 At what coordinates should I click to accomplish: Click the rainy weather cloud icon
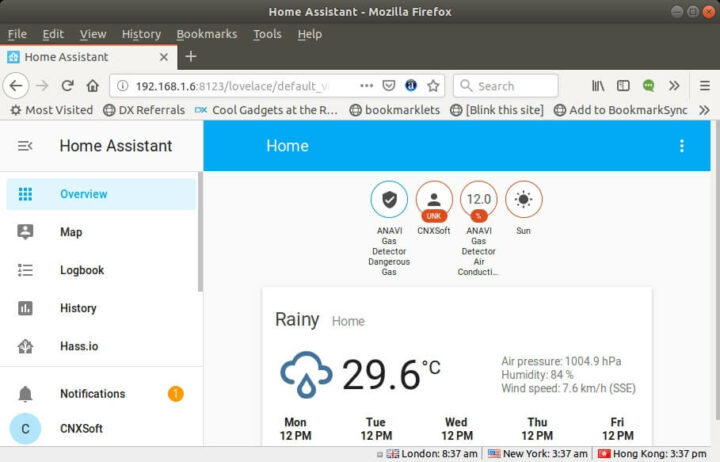point(306,375)
